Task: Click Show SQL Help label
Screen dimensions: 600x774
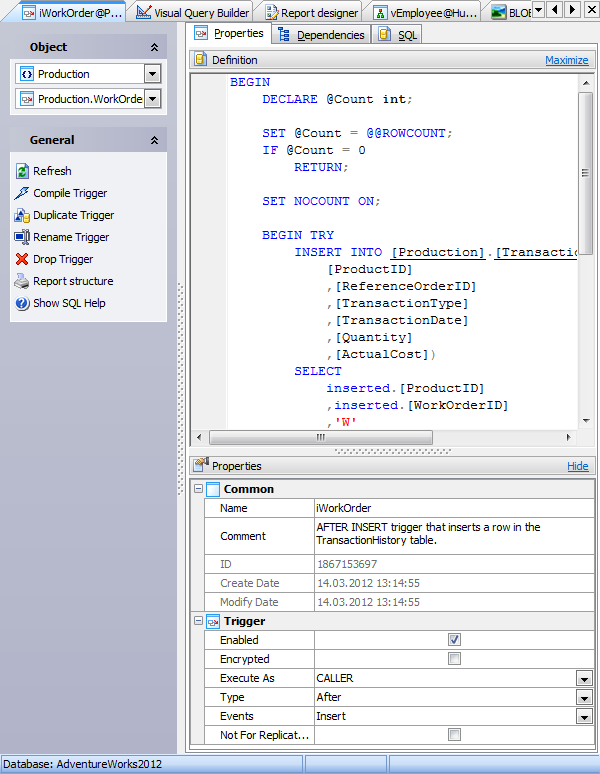Action: point(69,303)
